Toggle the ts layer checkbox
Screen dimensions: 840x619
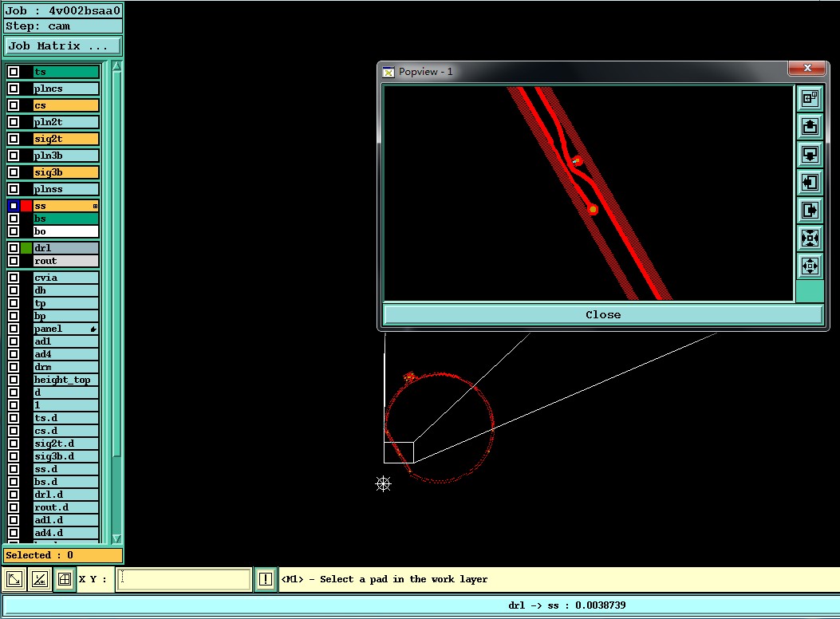(14, 72)
